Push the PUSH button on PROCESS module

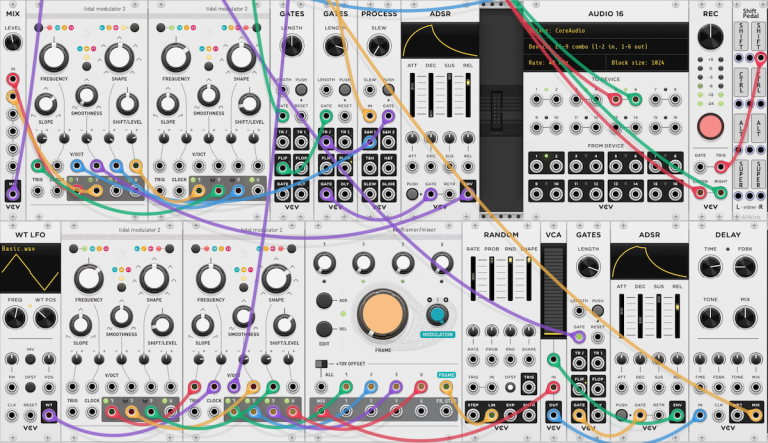tap(388, 90)
